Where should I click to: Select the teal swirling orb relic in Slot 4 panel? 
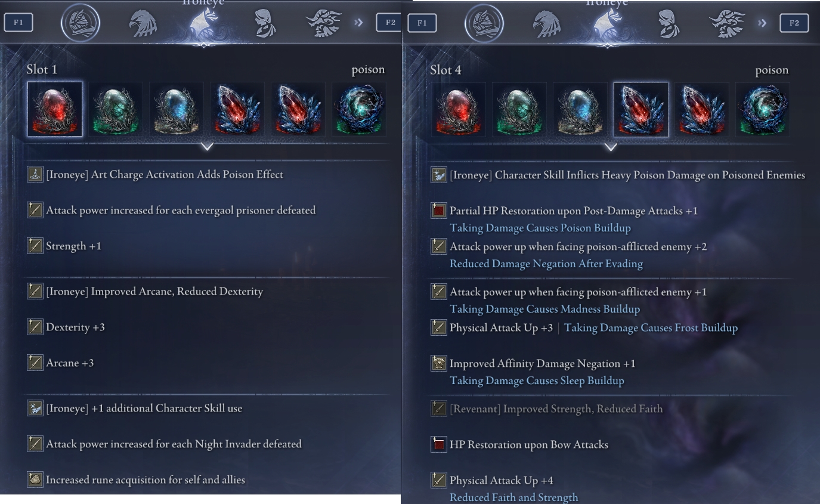tap(763, 109)
